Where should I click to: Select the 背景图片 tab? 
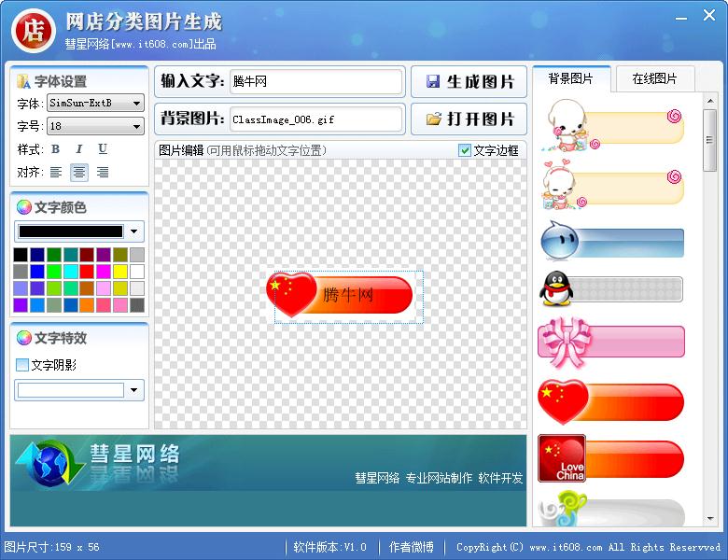570,79
